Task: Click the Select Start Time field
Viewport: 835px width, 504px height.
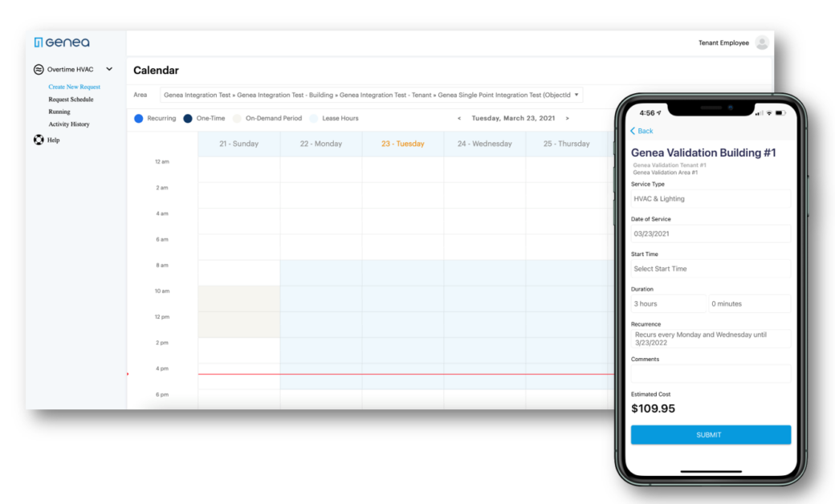Action: pos(710,268)
